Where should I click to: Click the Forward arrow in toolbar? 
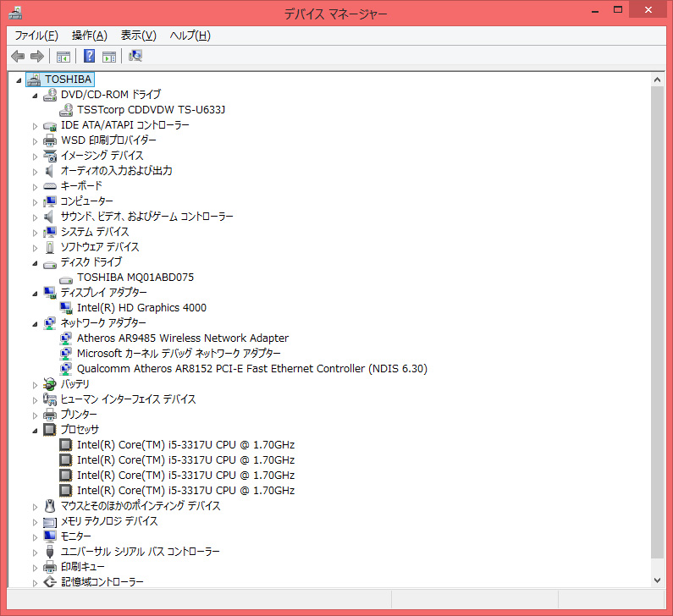click(x=36, y=57)
